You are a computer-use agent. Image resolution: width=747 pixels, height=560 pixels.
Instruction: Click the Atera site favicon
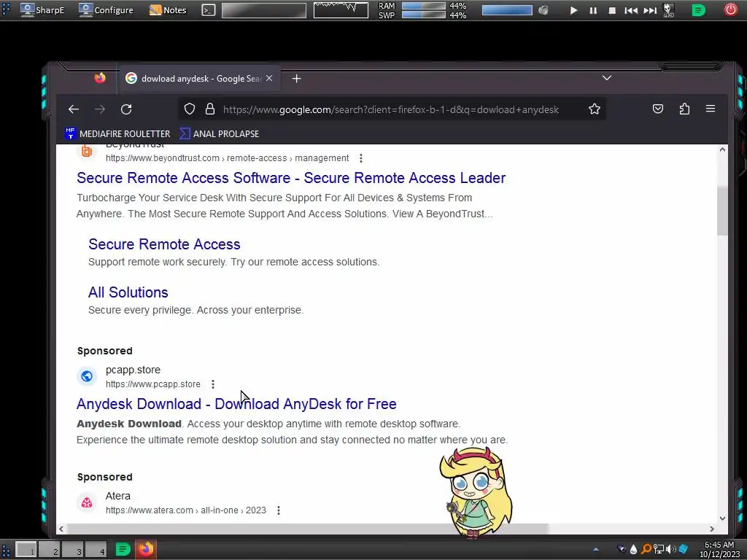pos(87,502)
